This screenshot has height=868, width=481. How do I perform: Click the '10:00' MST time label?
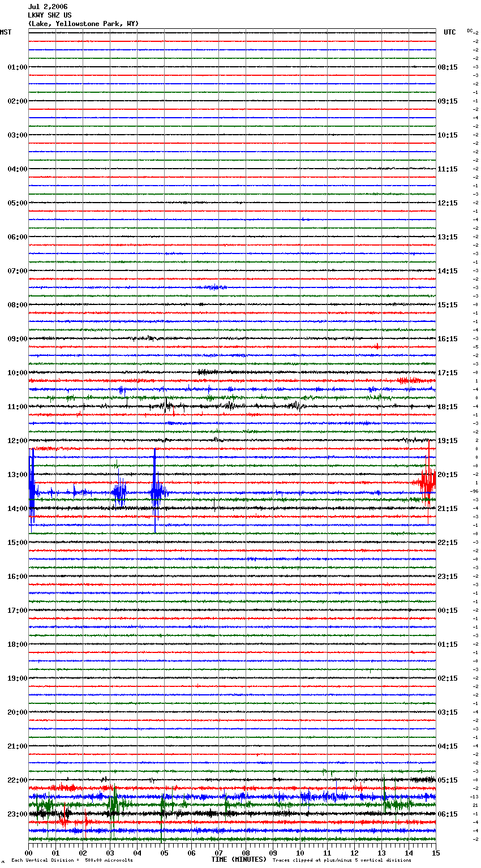tap(17, 373)
